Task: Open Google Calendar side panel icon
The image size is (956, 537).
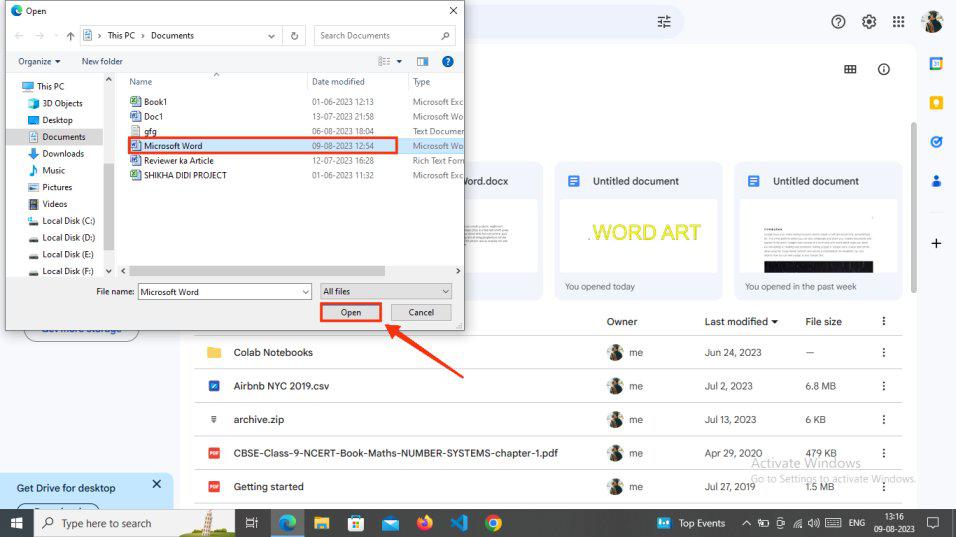Action: click(936, 63)
